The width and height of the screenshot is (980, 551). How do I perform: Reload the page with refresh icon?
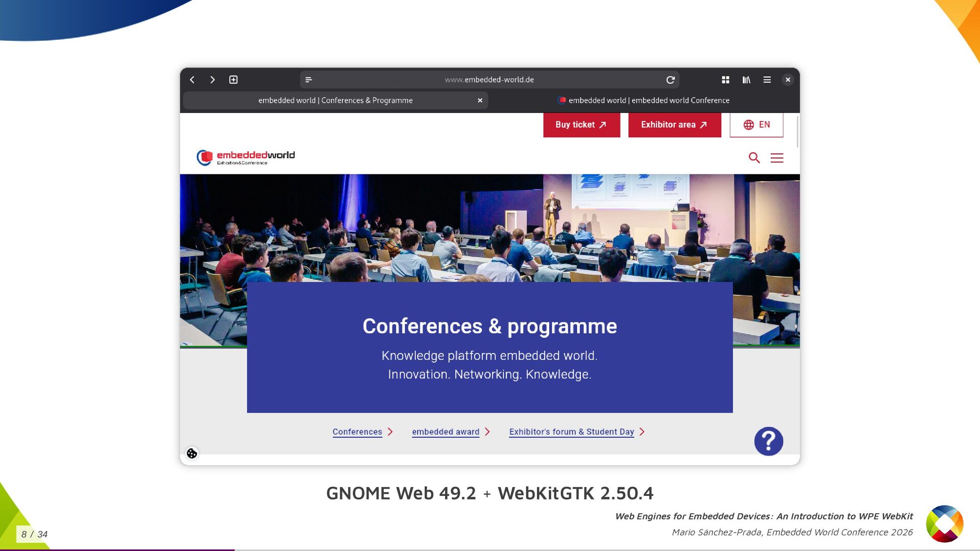pyautogui.click(x=670, y=80)
